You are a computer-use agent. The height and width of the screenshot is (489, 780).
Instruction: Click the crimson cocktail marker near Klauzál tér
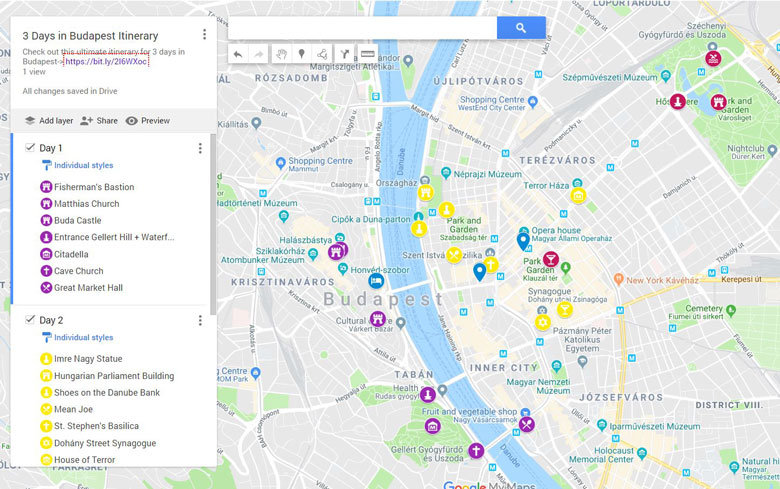[550, 259]
